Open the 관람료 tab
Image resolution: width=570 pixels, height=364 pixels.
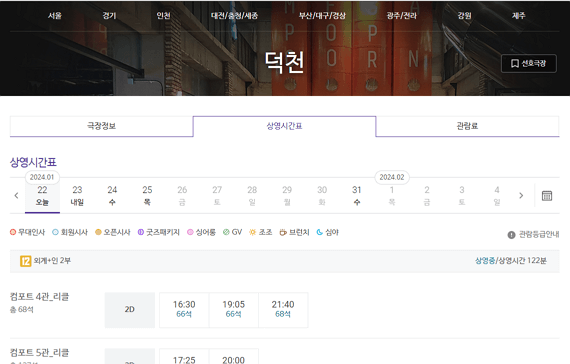(467, 126)
